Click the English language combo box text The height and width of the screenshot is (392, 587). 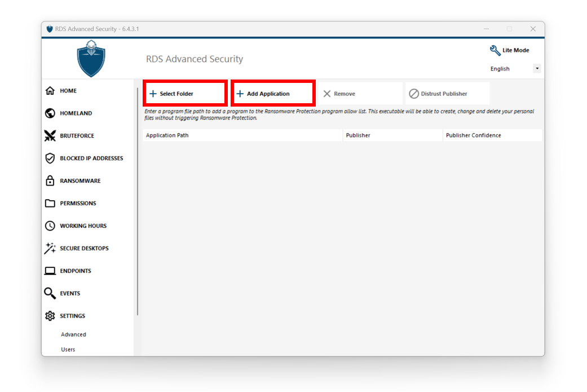pos(500,68)
